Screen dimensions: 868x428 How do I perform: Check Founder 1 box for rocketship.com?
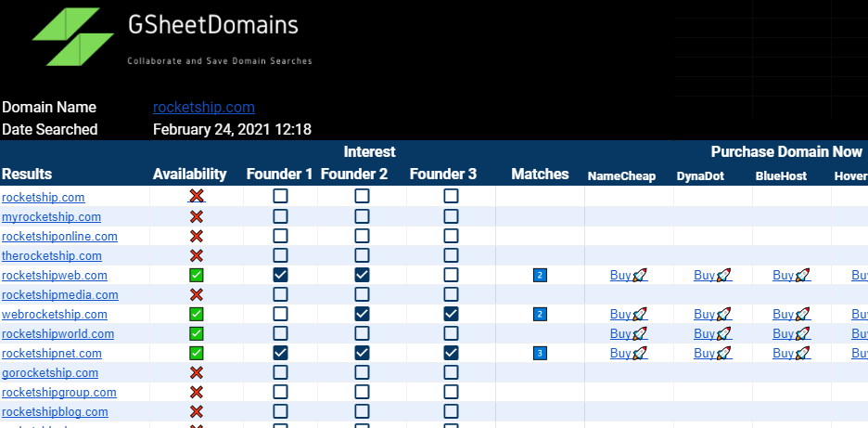pos(281,196)
